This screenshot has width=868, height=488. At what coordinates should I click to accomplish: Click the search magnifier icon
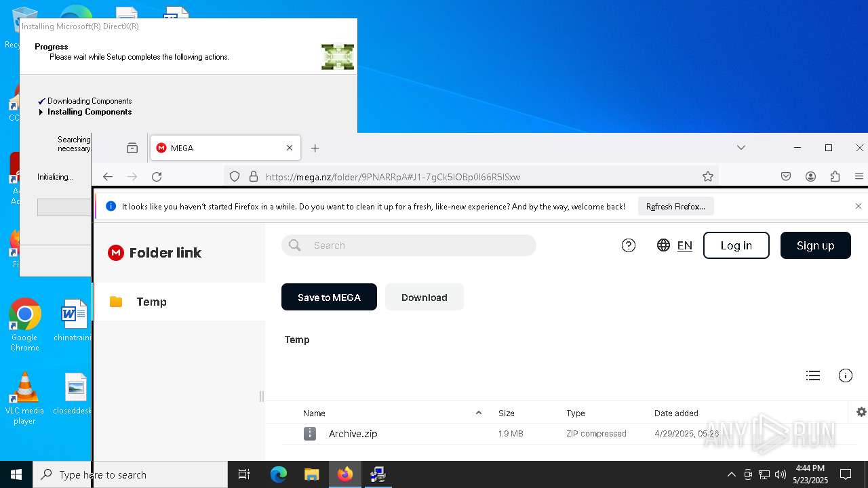pos(295,245)
